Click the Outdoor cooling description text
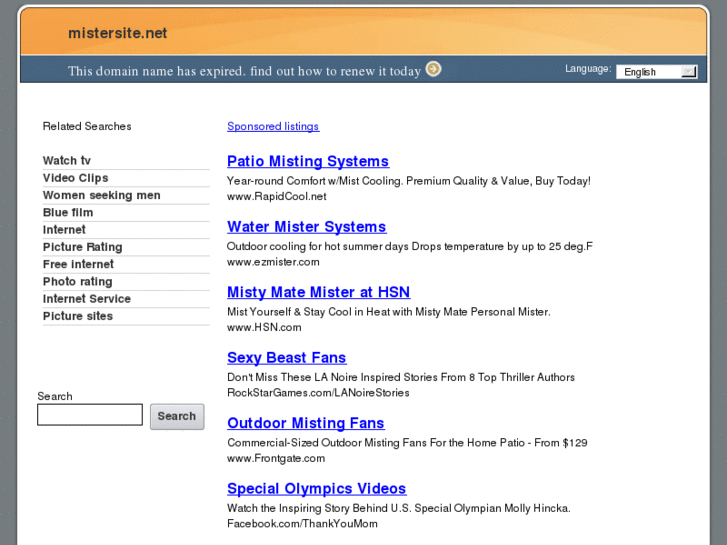The width and height of the screenshot is (727, 545). (x=410, y=246)
